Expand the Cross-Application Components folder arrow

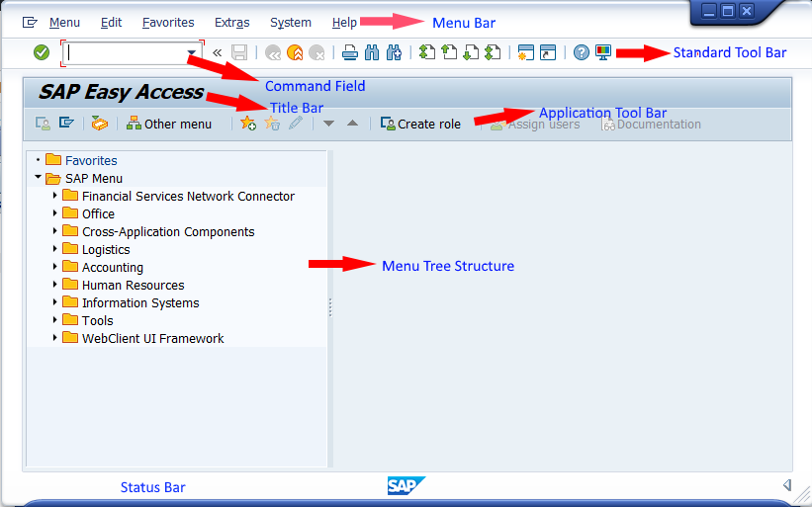pyautogui.click(x=55, y=230)
